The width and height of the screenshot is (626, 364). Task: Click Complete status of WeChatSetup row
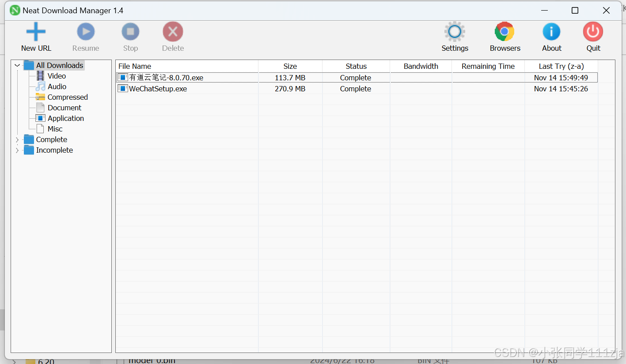click(x=356, y=89)
